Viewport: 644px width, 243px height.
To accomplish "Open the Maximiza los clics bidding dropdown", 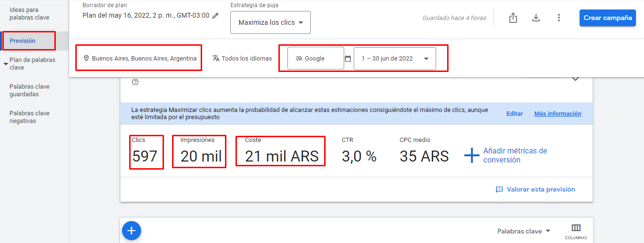I will [270, 23].
